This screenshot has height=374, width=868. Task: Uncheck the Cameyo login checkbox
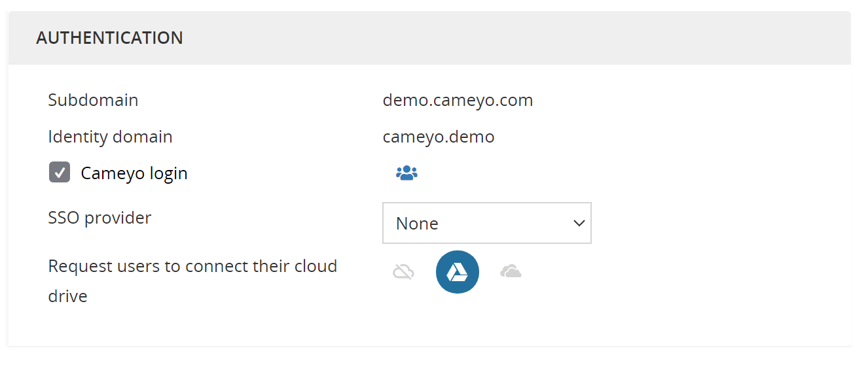[60, 173]
